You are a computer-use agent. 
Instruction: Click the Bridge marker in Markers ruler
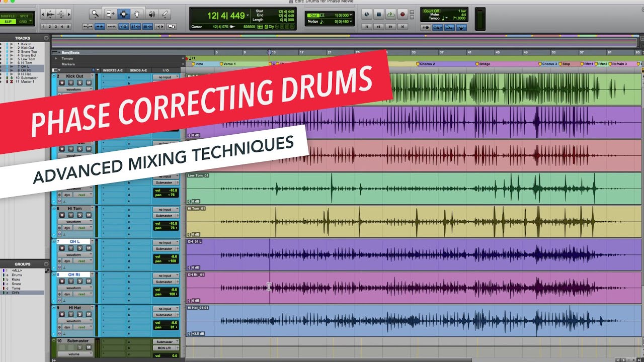484,64
